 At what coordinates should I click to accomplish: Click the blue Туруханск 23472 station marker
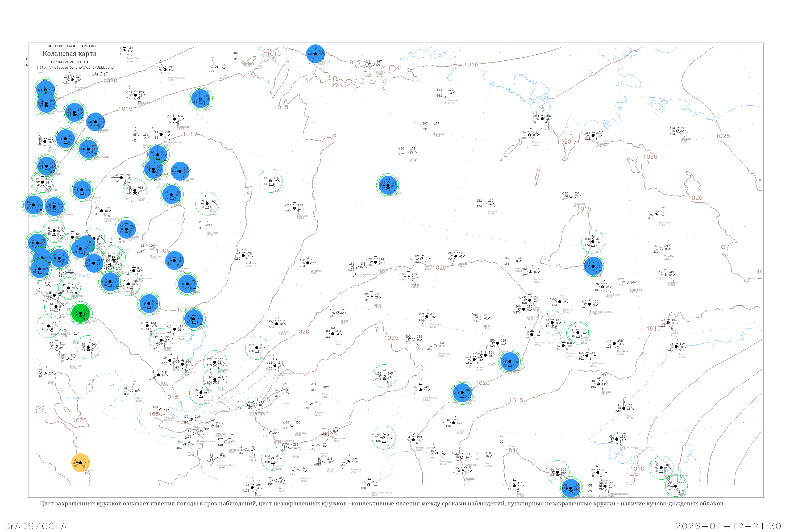[201, 98]
